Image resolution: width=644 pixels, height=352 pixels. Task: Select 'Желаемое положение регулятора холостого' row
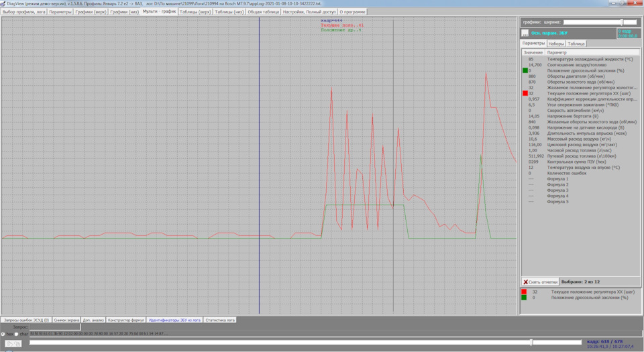581,88
